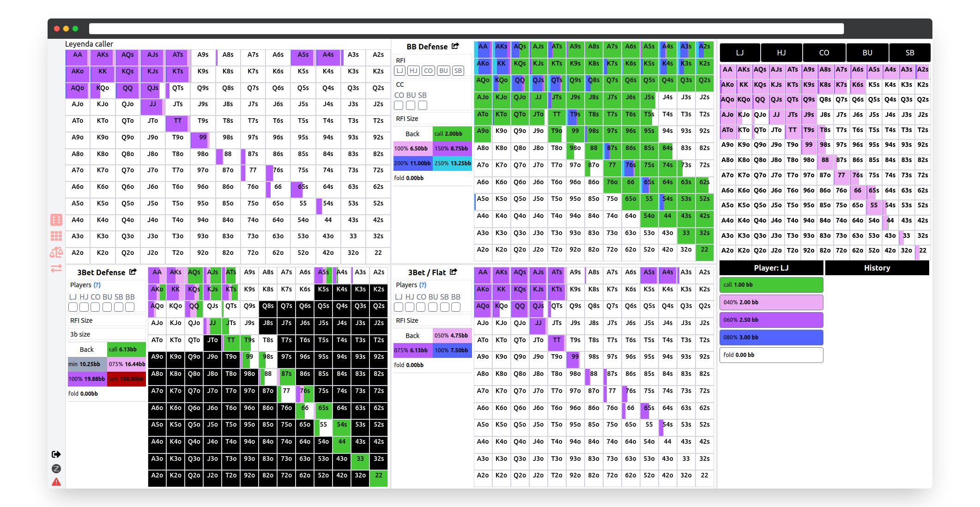Click the balance scale icon in sidebar

(x=56, y=252)
